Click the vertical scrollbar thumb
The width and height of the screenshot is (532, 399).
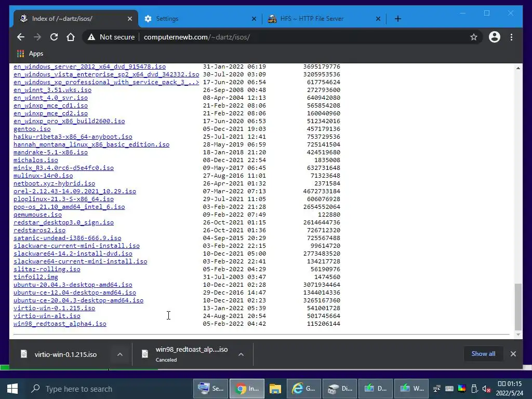pyautogui.click(x=518, y=307)
